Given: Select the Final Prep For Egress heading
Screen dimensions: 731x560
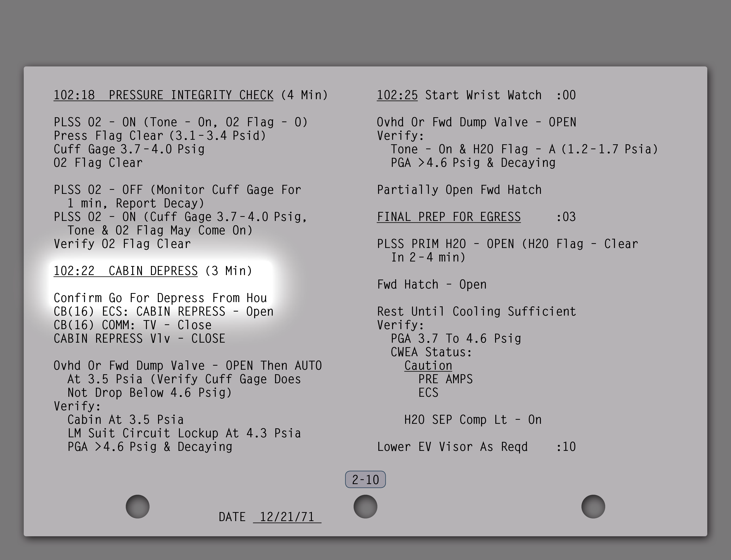Looking at the screenshot, I should pos(449,217).
